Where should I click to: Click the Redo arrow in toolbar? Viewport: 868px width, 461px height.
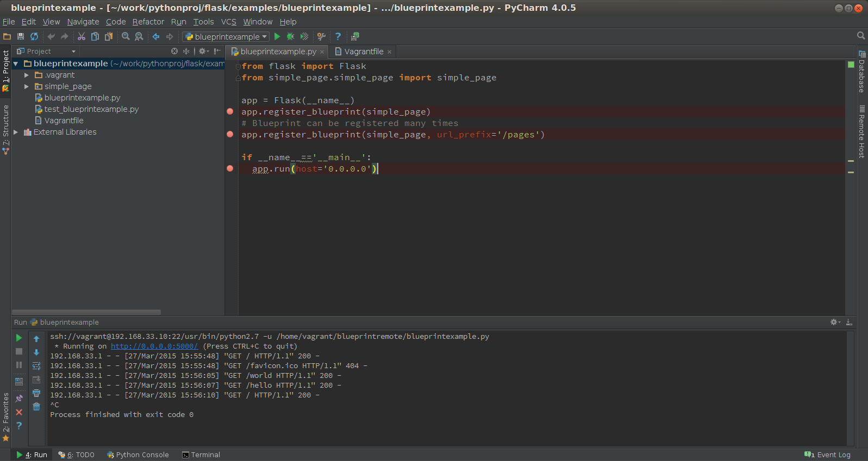(65, 36)
